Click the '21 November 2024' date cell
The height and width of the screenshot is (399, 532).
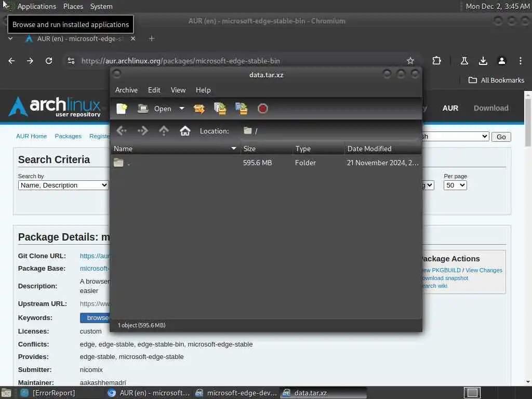383,163
